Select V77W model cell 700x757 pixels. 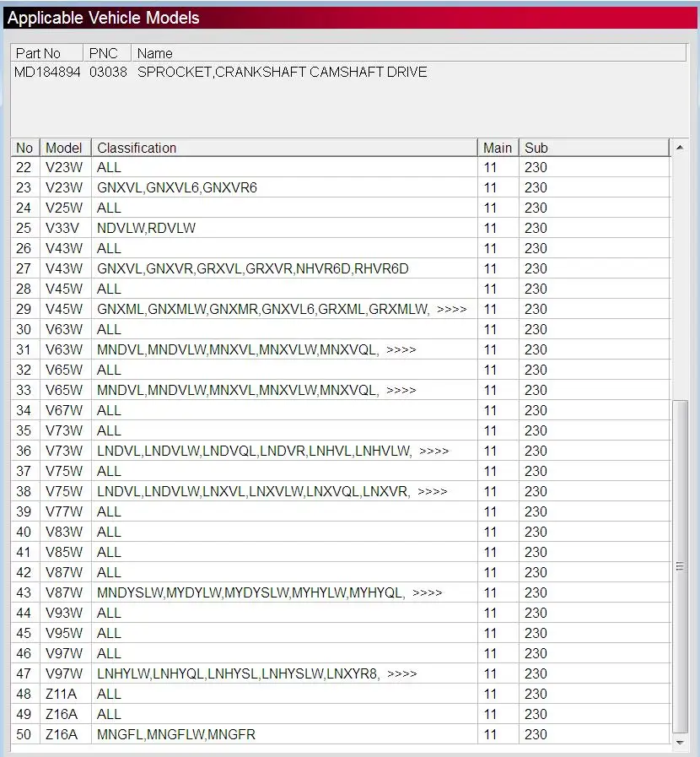point(64,511)
